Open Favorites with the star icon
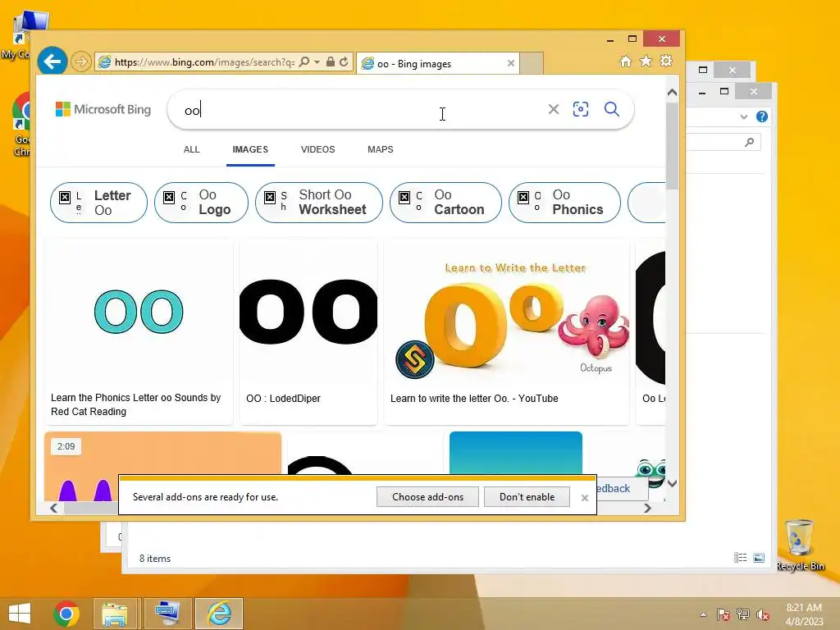This screenshot has width=840, height=630. pos(646,61)
